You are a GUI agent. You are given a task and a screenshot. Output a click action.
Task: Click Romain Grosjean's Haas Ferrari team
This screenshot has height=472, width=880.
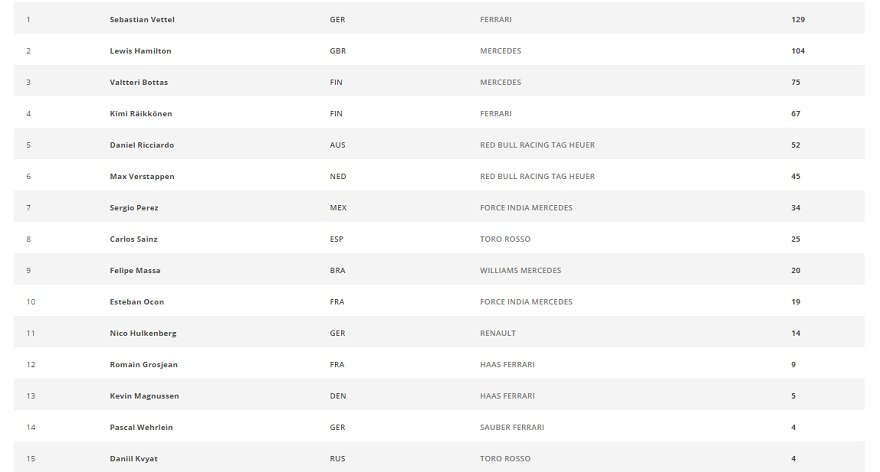point(507,365)
